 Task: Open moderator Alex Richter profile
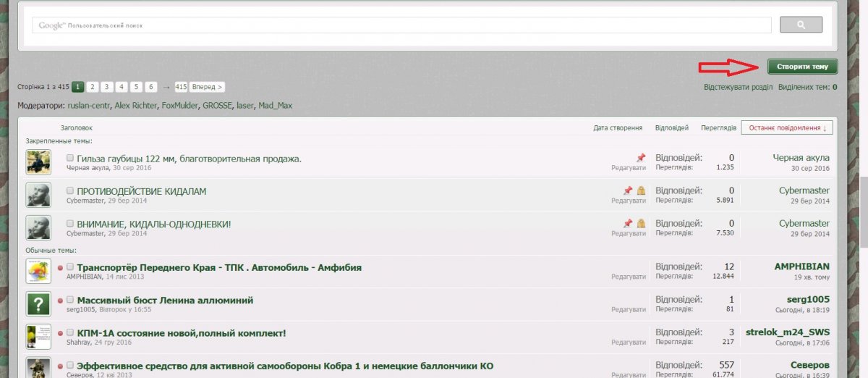(135, 106)
